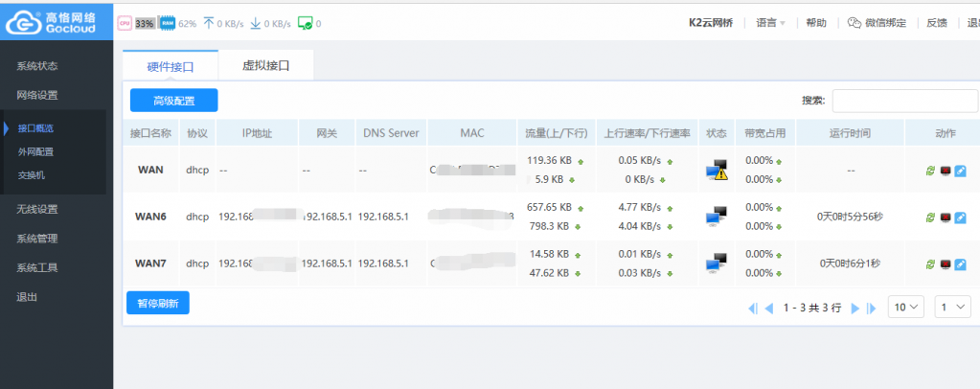
Task: Open the page number dropdown showing 1
Action: tap(952, 307)
